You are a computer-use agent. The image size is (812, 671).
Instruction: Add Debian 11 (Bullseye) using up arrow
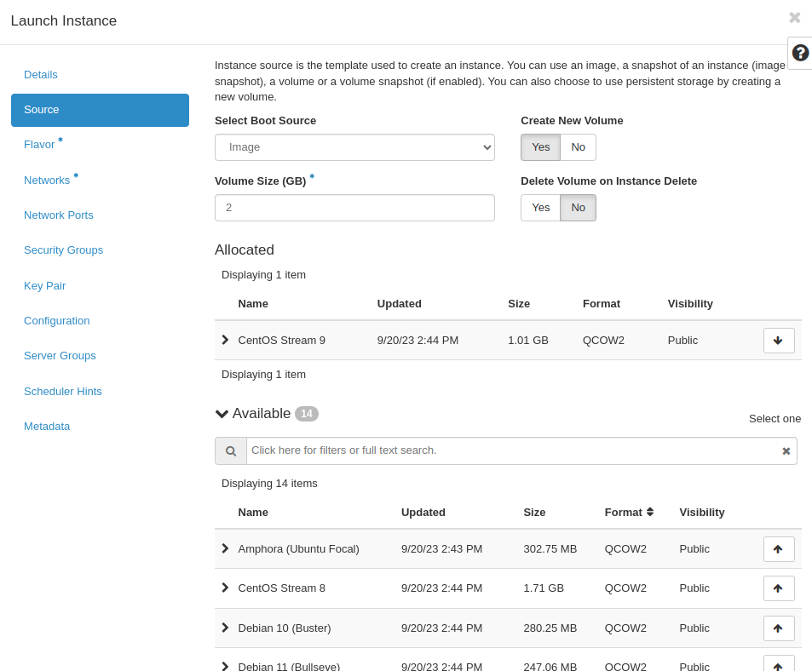pyautogui.click(x=778, y=664)
